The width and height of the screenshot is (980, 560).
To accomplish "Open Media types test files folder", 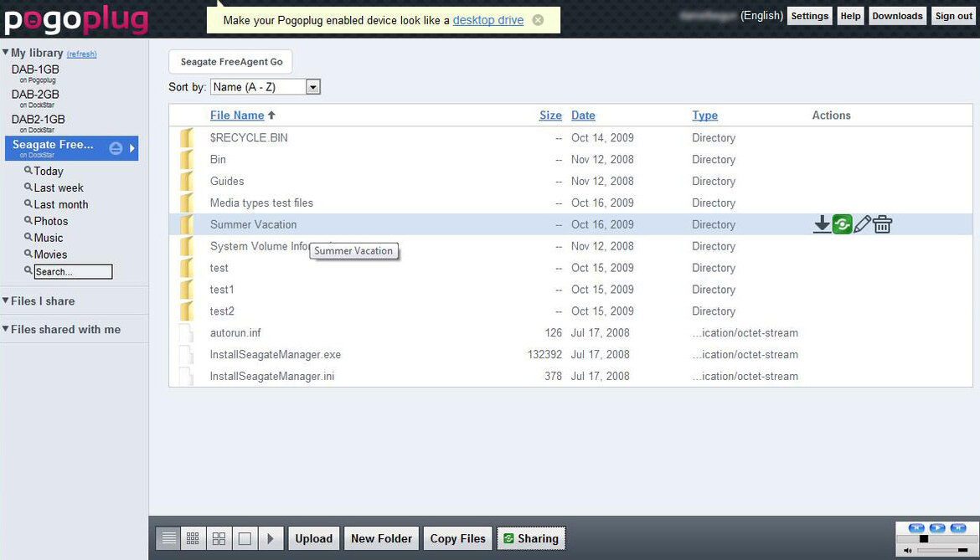I will [x=261, y=203].
